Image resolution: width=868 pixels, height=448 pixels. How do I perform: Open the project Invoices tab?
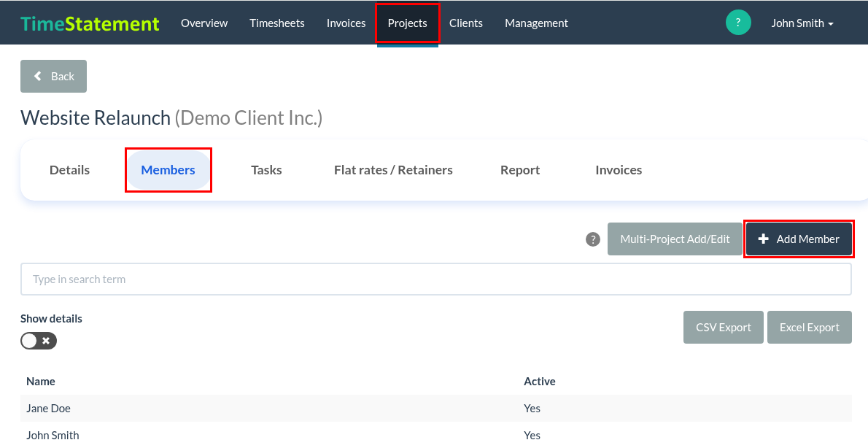[x=619, y=170]
